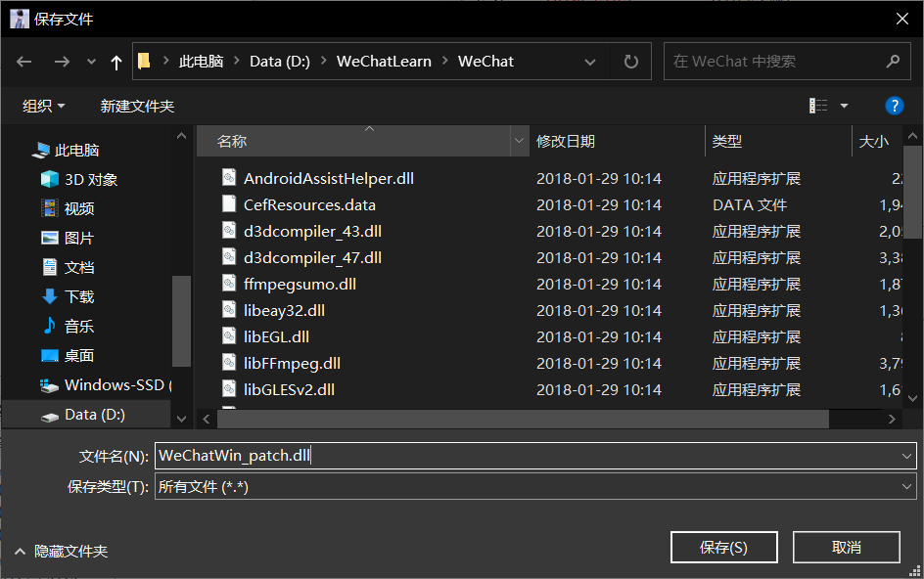Select d3dcompiler_43.dll file

(313, 232)
